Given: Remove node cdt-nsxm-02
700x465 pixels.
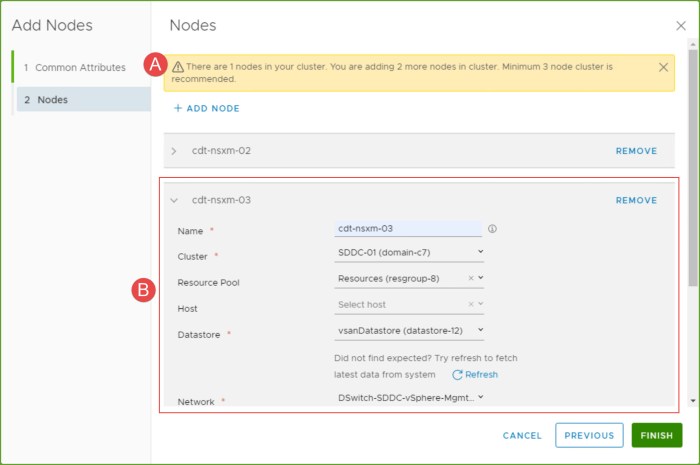Looking at the screenshot, I should click(x=636, y=151).
